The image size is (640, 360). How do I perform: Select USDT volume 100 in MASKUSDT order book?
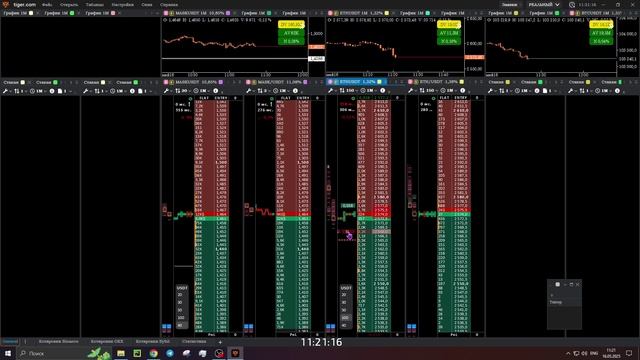tap(181, 318)
